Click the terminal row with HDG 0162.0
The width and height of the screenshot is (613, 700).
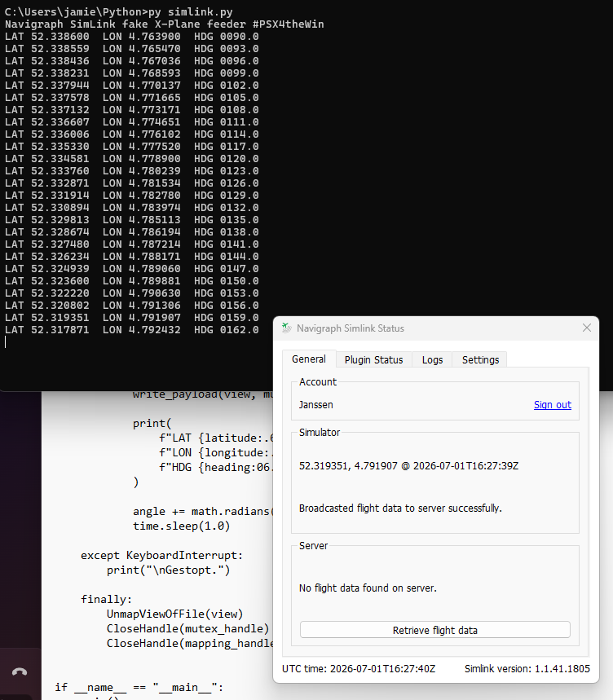coord(132,330)
